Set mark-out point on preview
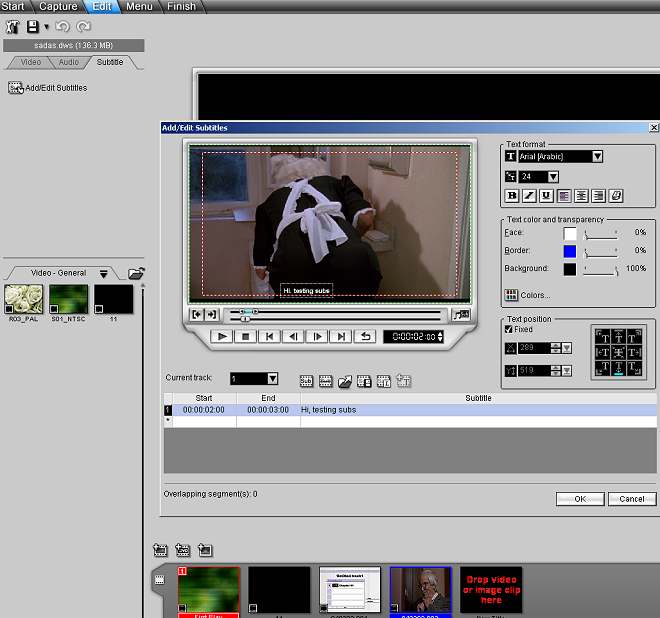660x618 pixels. click(212, 314)
